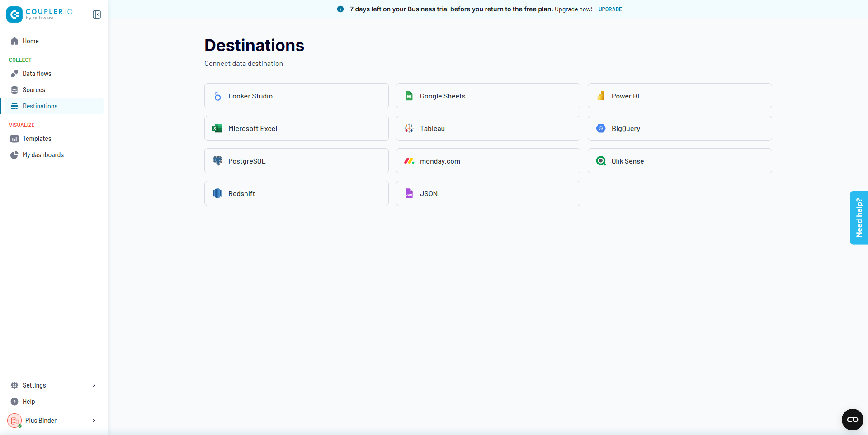This screenshot has width=868, height=435.
Task: Click the Settings gear icon
Action: pos(14,385)
